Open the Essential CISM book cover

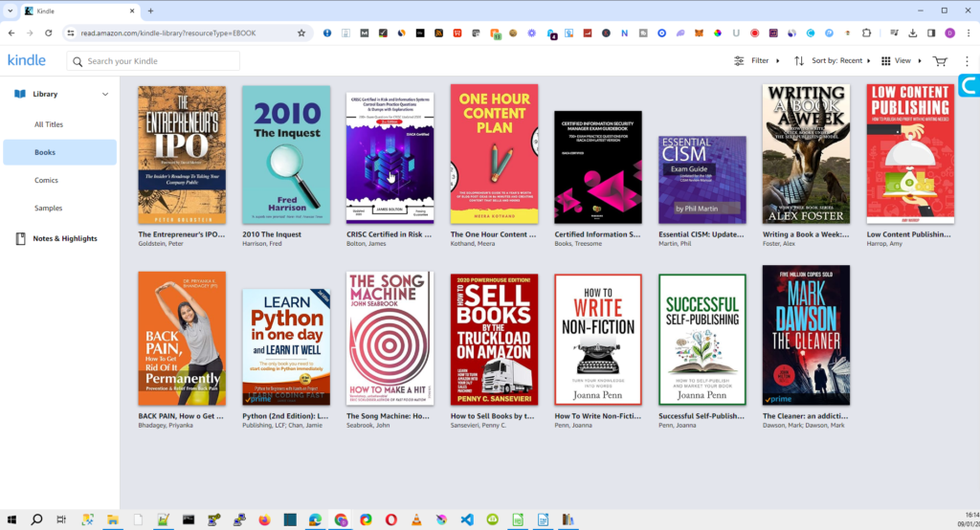[702, 180]
